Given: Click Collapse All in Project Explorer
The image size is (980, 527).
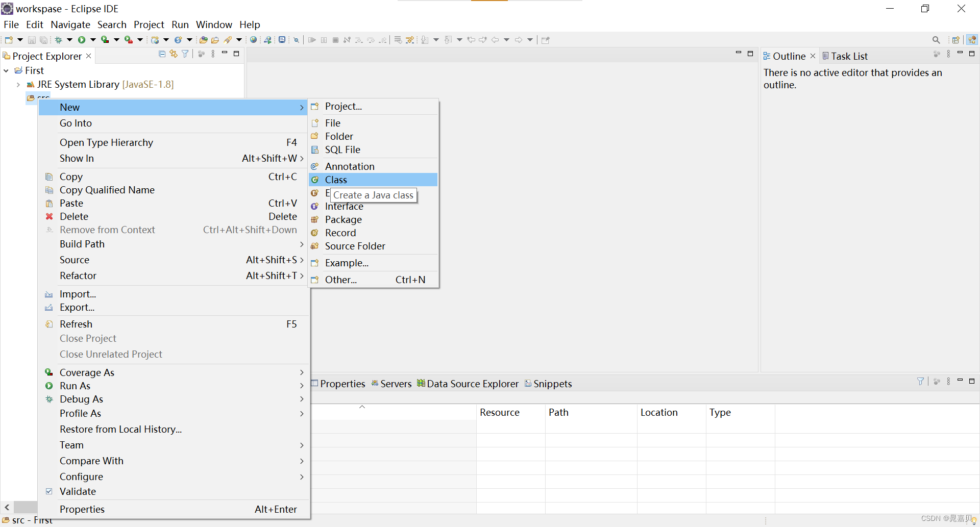Looking at the screenshot, I should pyautogui.click(x=162, y=54).
